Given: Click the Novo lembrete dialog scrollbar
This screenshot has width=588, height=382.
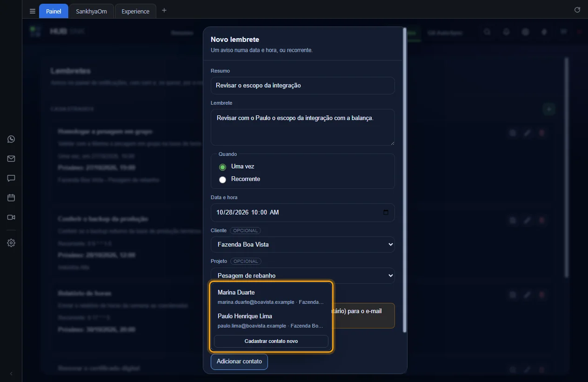Looking at the screenshot, I should pos(405,181).
